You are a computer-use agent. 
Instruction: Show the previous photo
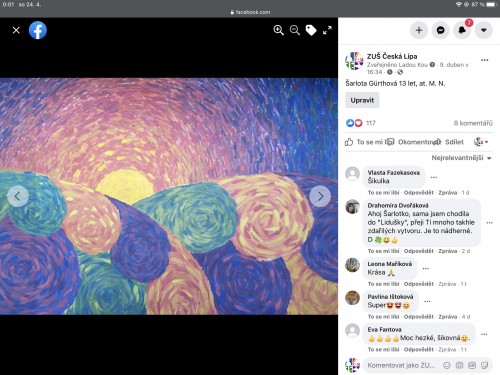point(18,196)
